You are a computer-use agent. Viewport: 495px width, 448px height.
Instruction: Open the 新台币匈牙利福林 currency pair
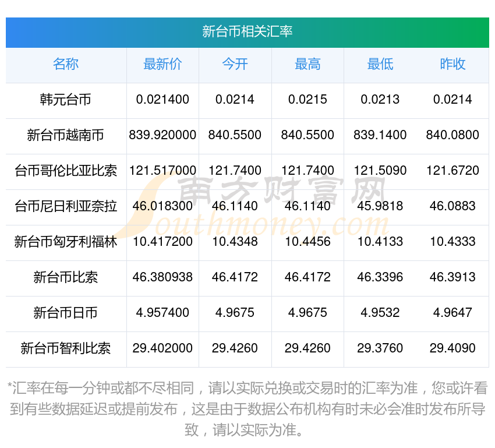pyautogui.click(x=66, y=242)
